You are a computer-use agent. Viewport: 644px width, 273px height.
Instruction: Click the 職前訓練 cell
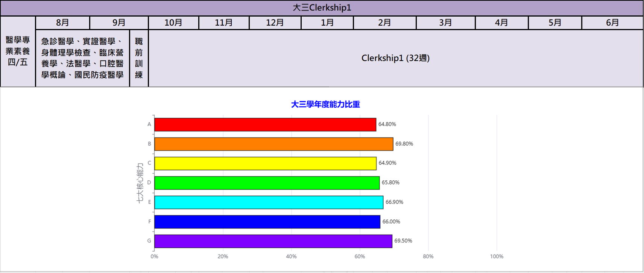(139, 58)
